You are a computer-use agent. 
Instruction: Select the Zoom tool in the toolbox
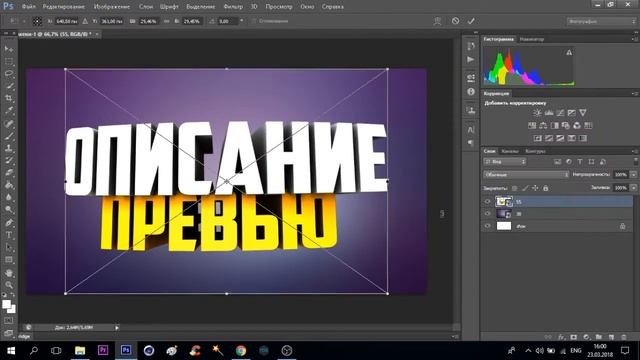tap(9, 285)
